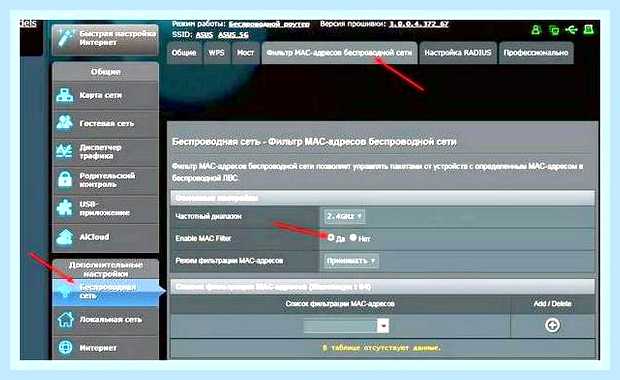Viewport: 620px width, 380px height.
Task: Click the Add / Delete column header
Action: [x=552, y=304]
